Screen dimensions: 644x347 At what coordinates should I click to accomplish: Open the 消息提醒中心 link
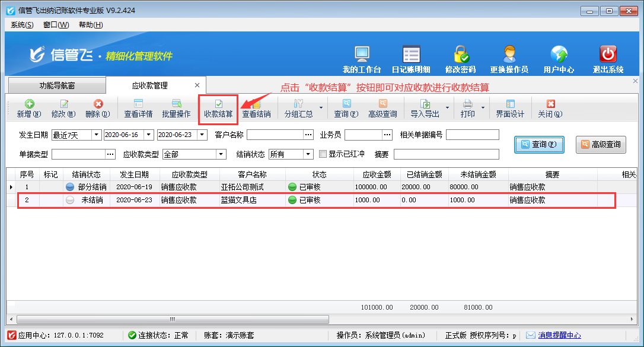(559, 335)
